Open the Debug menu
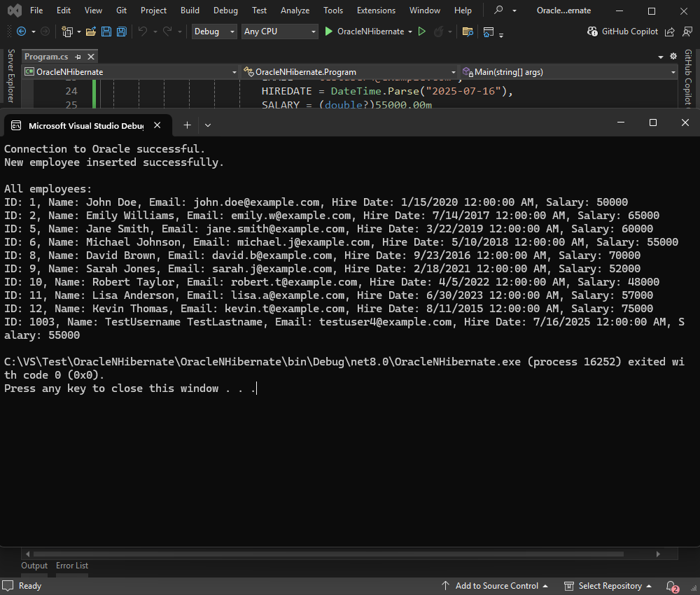This screenshot has width=700, height=595. [x=225, y=10]
